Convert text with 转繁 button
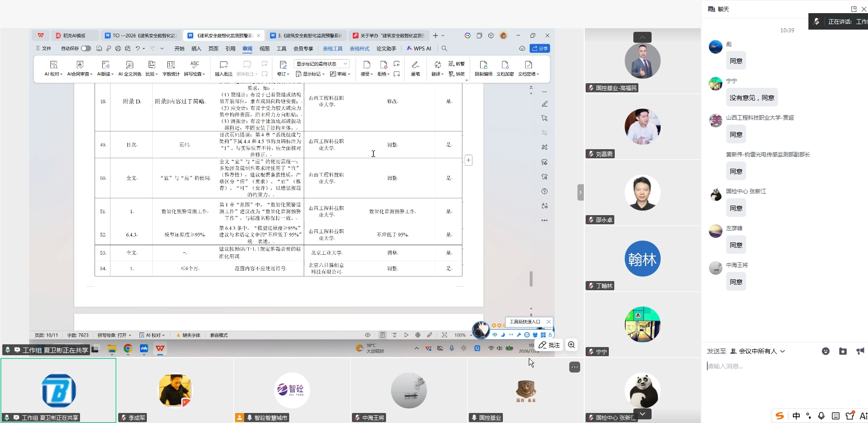Screen dimensions: 868x423 click(457, 64)
